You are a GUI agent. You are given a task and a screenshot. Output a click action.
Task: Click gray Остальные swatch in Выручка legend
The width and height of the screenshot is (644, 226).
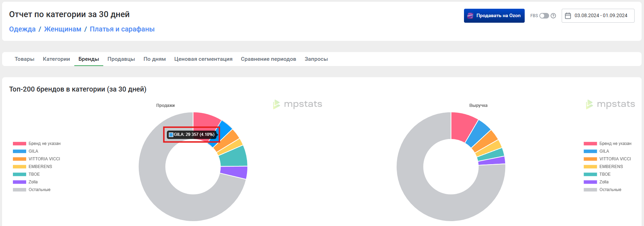click(x=590, y=190)
